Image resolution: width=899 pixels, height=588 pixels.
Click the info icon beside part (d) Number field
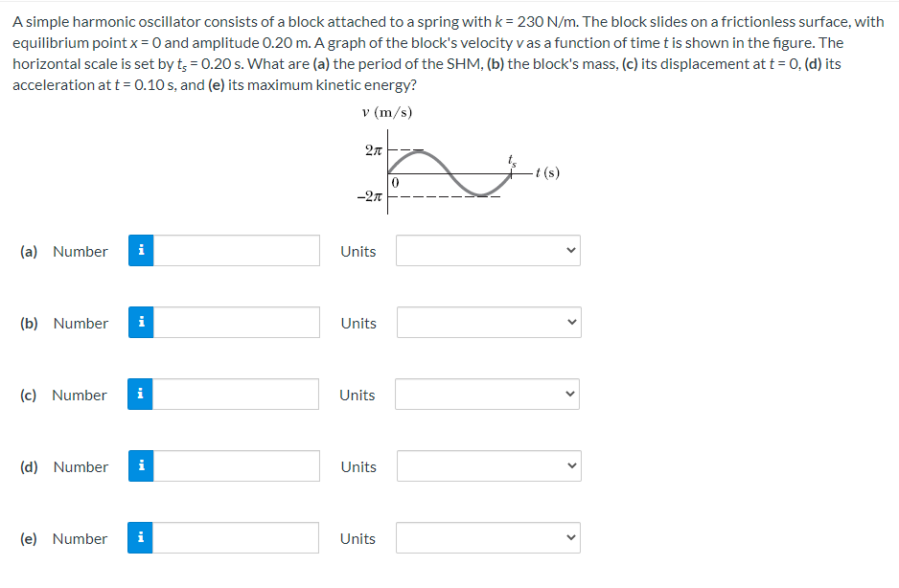point(140,465)
